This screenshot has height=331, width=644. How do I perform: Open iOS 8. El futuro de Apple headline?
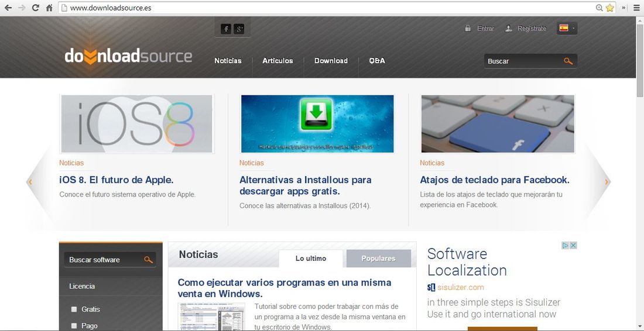(x=117, y=180)
